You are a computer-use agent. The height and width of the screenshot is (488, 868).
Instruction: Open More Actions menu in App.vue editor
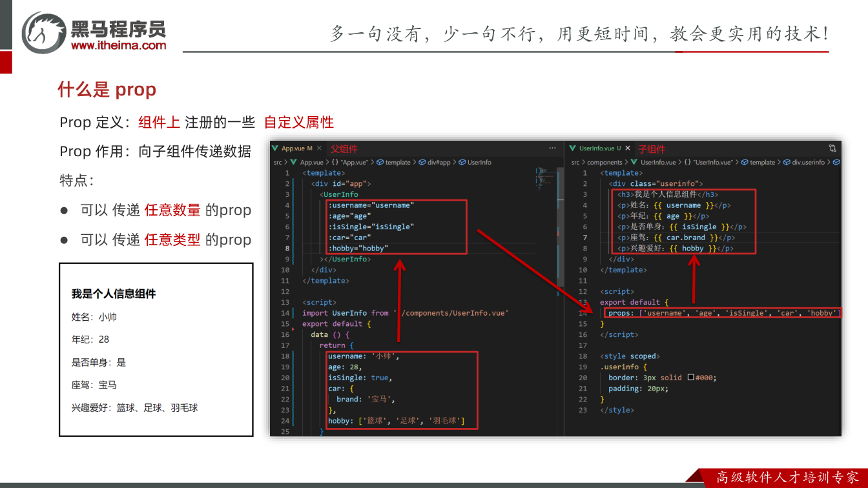point(552,148)
